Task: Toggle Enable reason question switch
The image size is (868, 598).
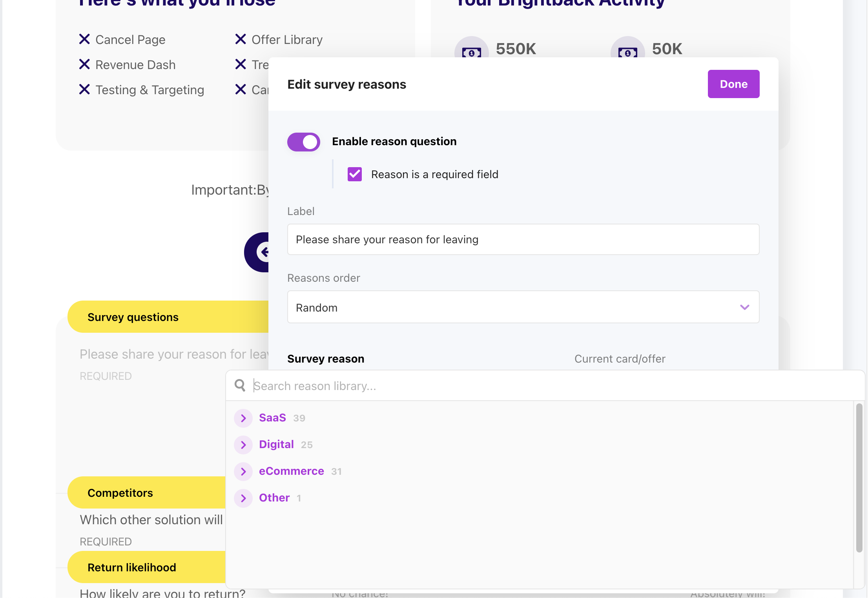Action: tap(304, 142)
